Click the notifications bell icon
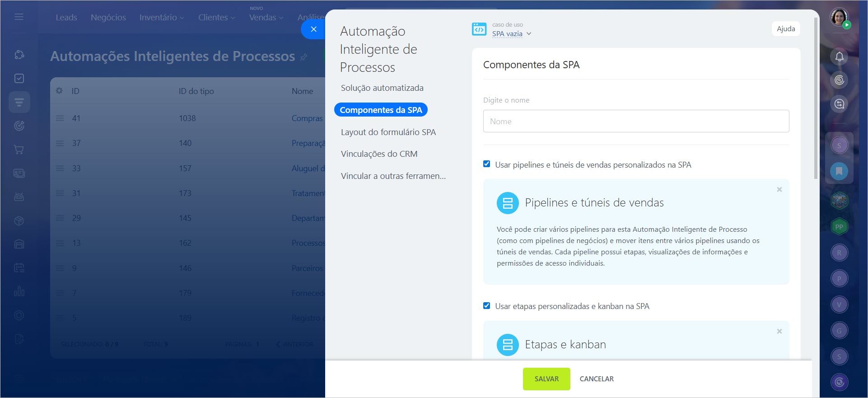The height and width of the screenshot is (398, 868). click(x=839, y=56)
